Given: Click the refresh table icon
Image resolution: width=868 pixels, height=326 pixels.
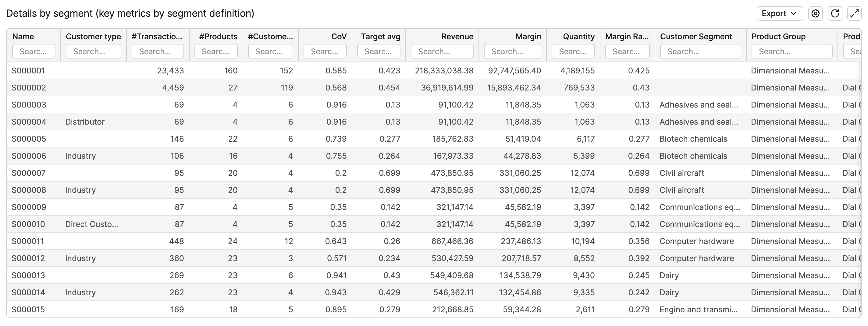Looking at the screenshot, I should pyautogui.click(x=835, y=13).
